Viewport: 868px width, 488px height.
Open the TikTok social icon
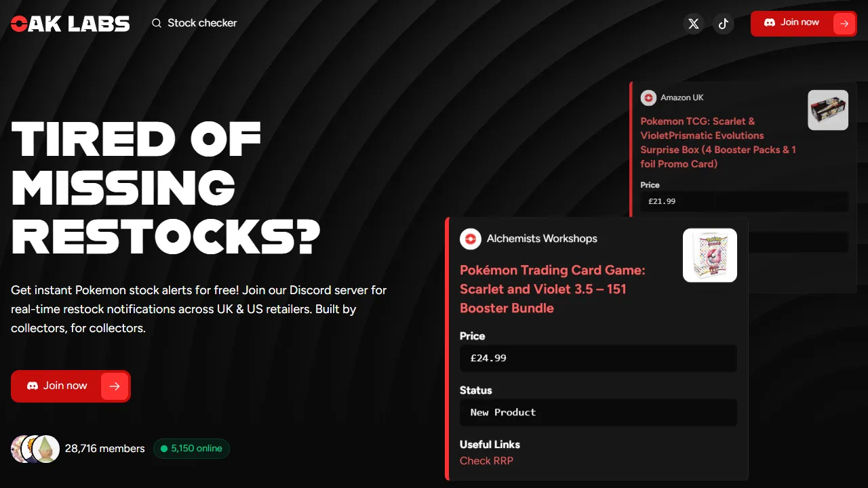point(723,23)
